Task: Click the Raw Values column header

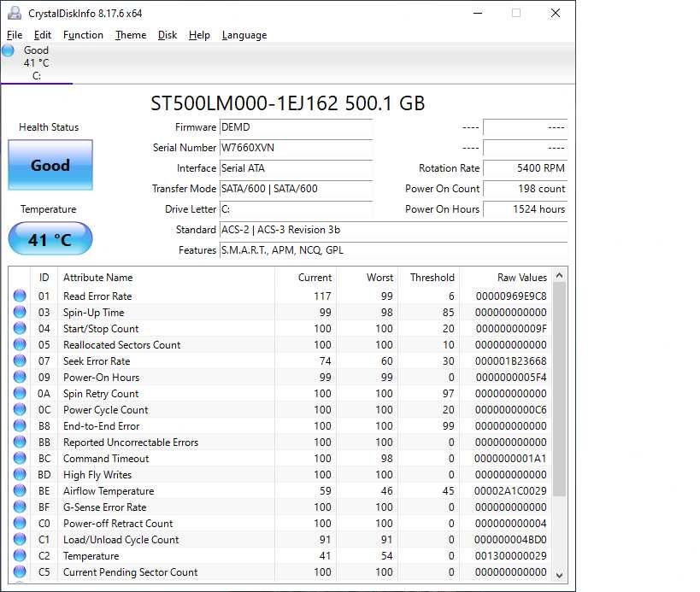Action: coord(521,278)
